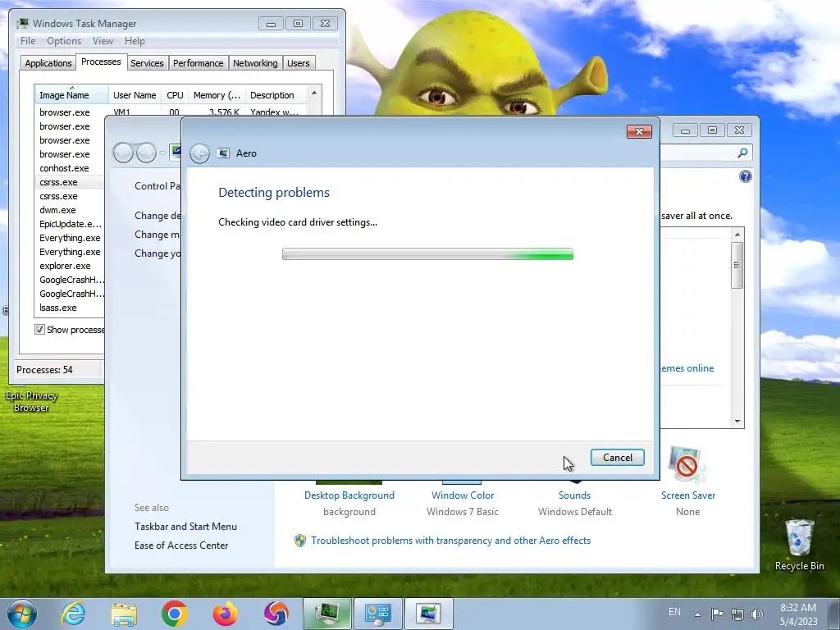
Task: Click the EN language indicator
Action: [x=674, y=612]
